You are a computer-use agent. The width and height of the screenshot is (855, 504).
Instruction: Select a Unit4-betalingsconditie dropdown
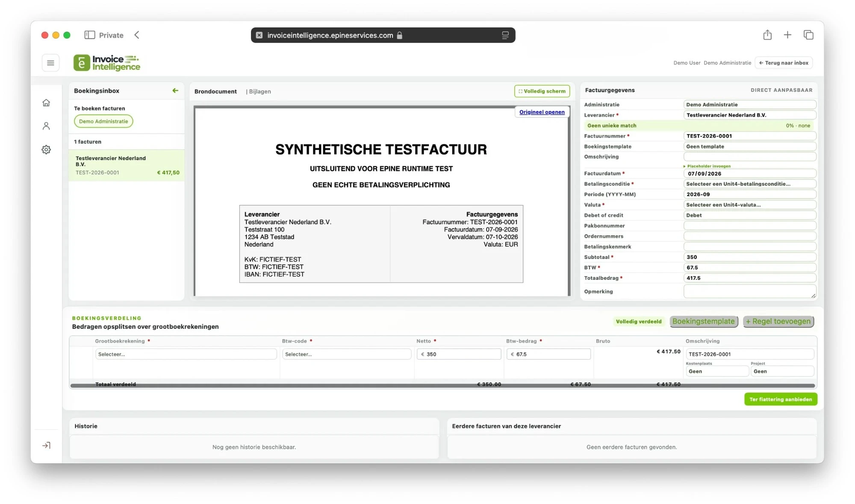(x=749, y=184)
